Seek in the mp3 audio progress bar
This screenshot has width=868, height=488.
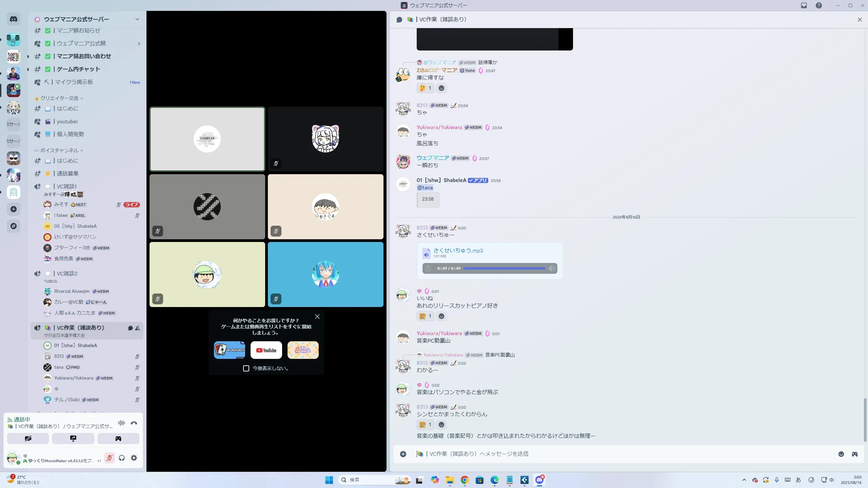[504, 268]
